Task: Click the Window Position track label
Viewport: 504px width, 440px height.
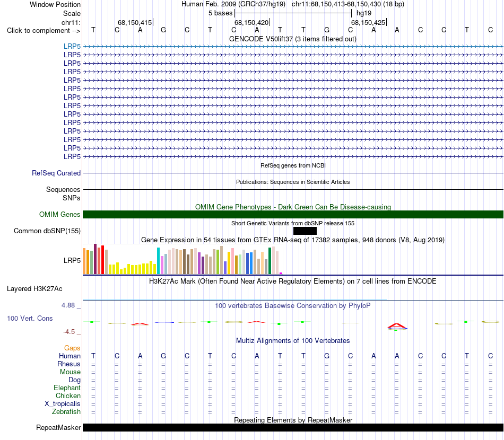Action: point(55,4)
